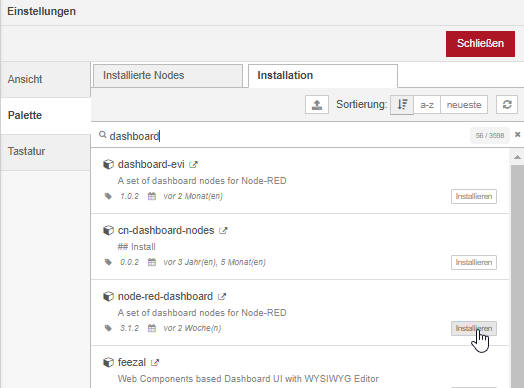
Task: Click the upload module file icon
Action: pos(317,105)
